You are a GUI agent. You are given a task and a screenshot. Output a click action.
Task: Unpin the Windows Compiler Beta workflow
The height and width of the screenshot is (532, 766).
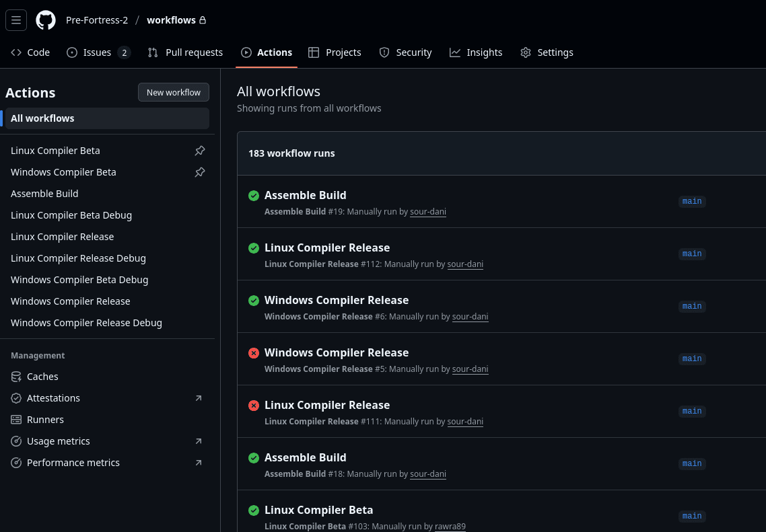coord(200,172)
